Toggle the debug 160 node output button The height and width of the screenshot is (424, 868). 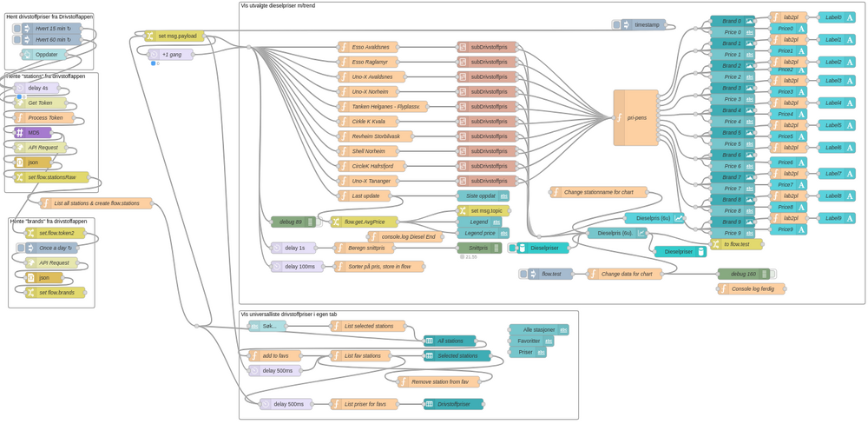pyautogui.click(x=773, y=274)
